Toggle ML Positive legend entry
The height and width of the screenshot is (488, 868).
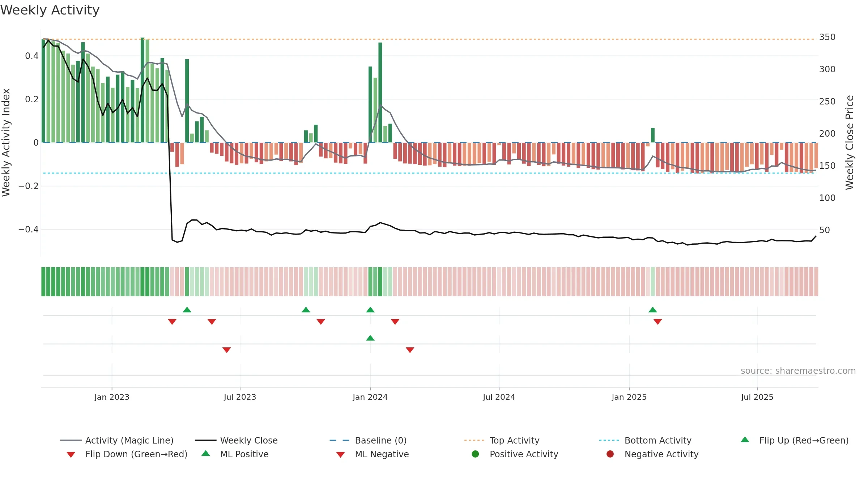tap(235, 454)
